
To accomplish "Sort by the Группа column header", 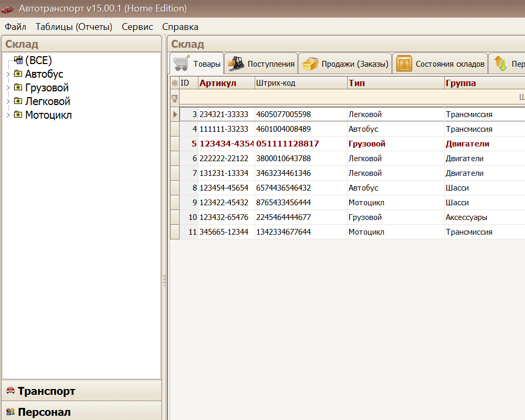I will coord(485,83).
